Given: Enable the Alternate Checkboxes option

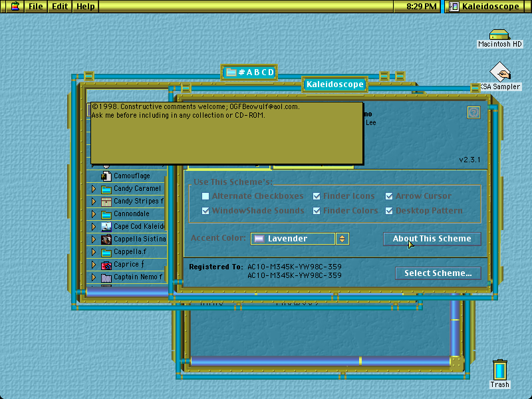Looking at the screenshot, I should (x=205, y=196).
